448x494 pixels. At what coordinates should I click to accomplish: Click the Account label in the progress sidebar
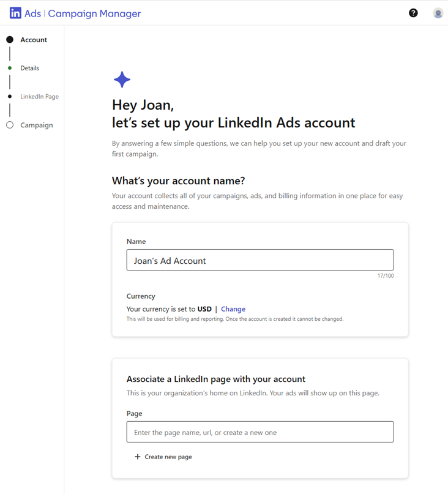point(34,39)
